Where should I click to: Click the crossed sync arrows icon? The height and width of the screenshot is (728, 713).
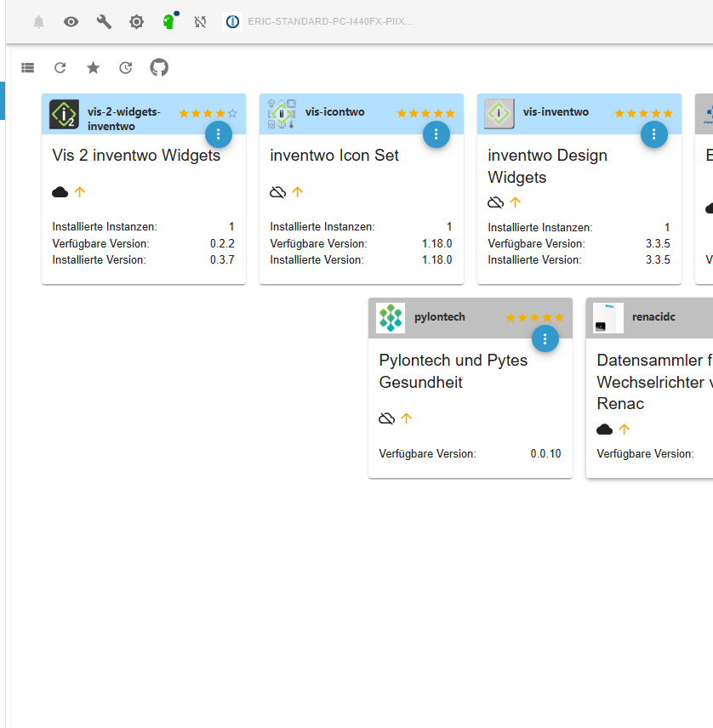[x=200, y=22]
